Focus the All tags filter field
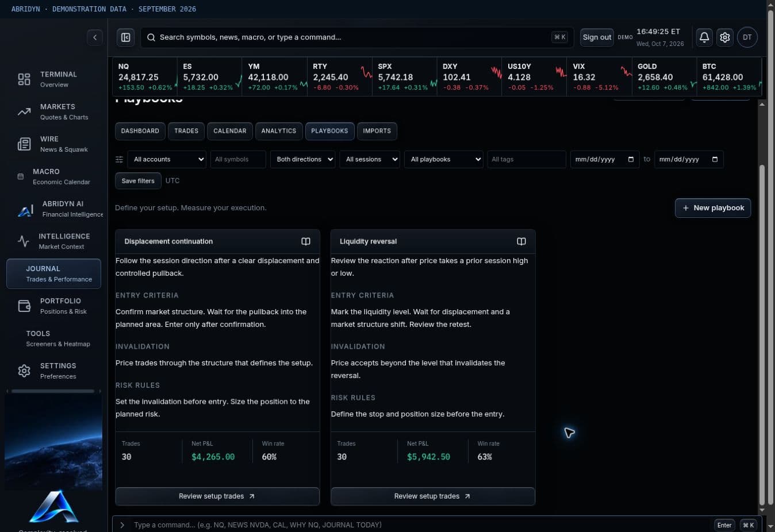The image size is (775, 532). [x=527, y=159]
